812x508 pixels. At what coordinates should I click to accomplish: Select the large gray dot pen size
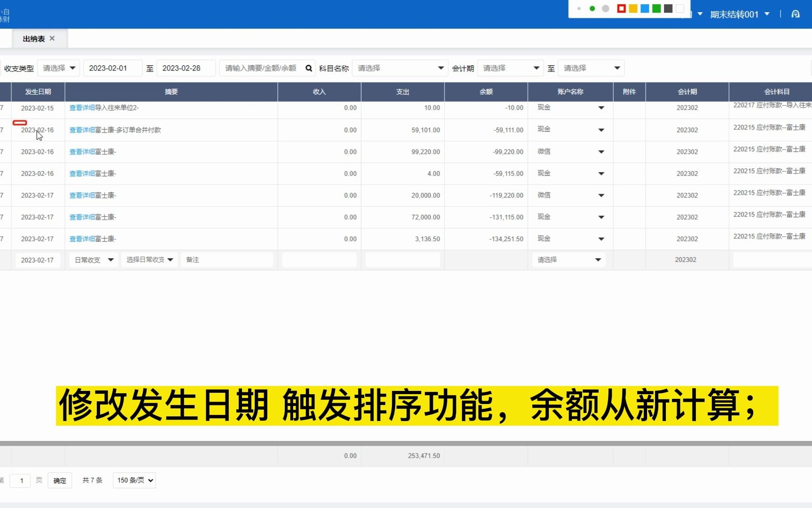point(606,8)
